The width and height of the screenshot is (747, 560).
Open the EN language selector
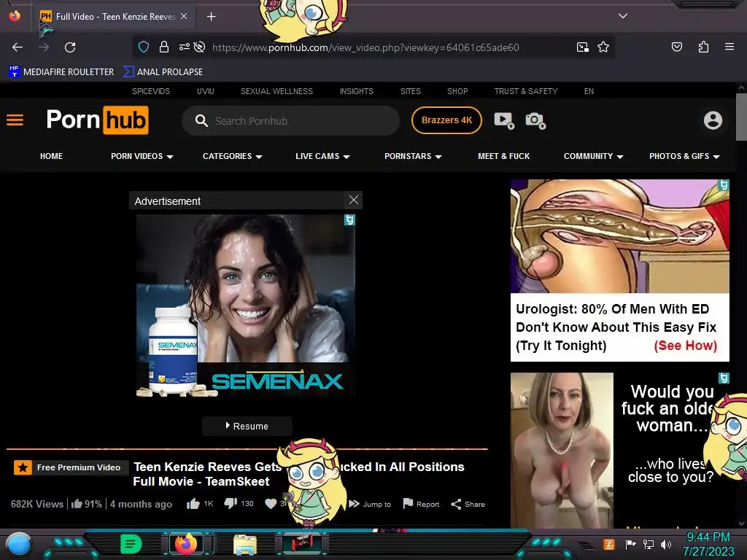589,91
